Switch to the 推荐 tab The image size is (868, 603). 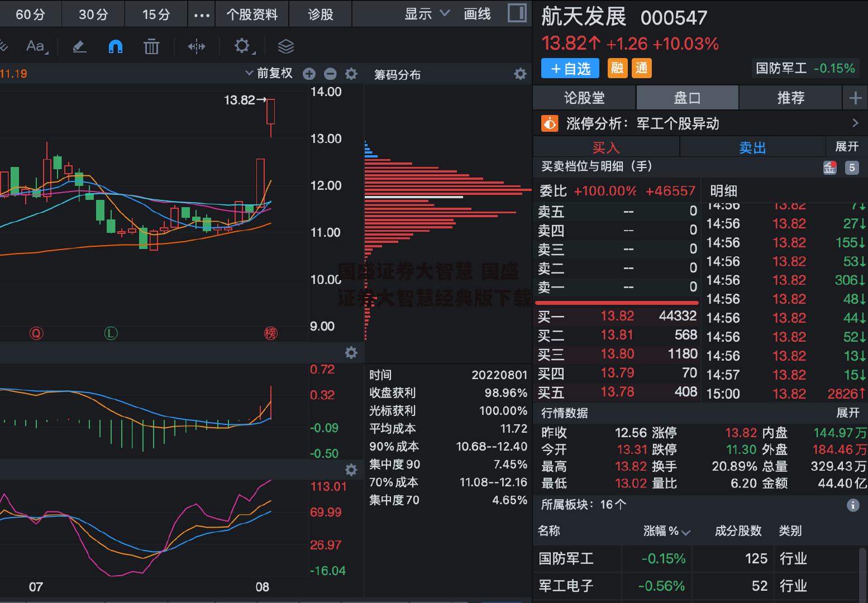[790, 98]
